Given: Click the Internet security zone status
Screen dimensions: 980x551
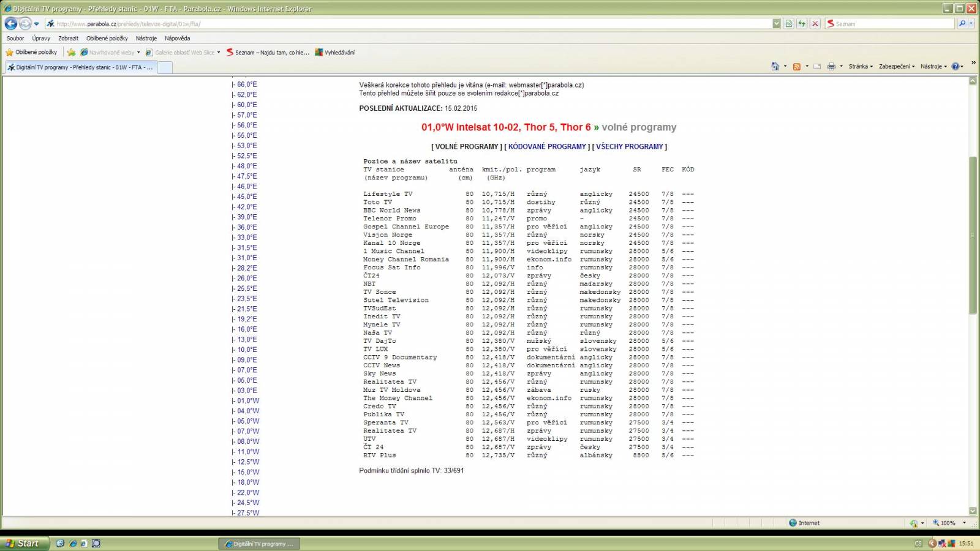Looking at the screenshot, I should click(804, 523).
